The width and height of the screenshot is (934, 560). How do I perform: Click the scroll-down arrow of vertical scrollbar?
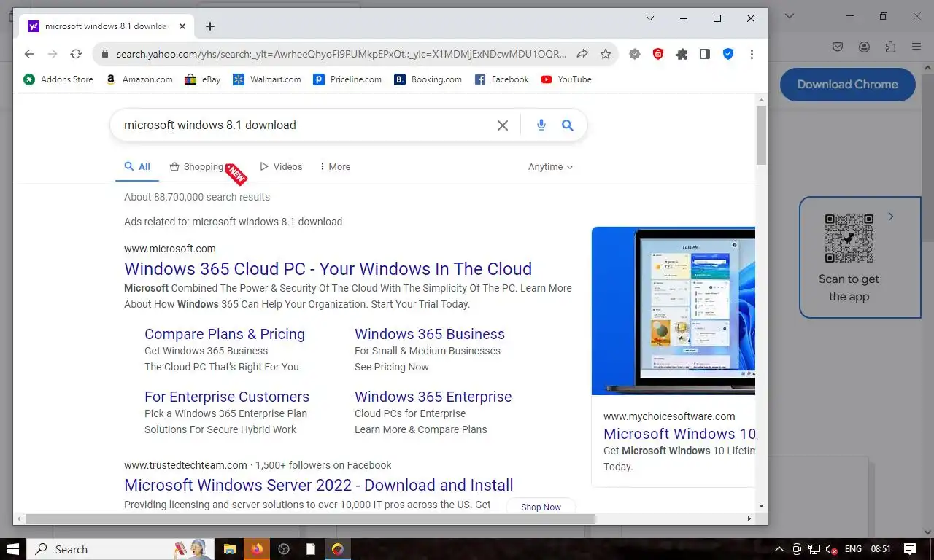click(761, 506)
